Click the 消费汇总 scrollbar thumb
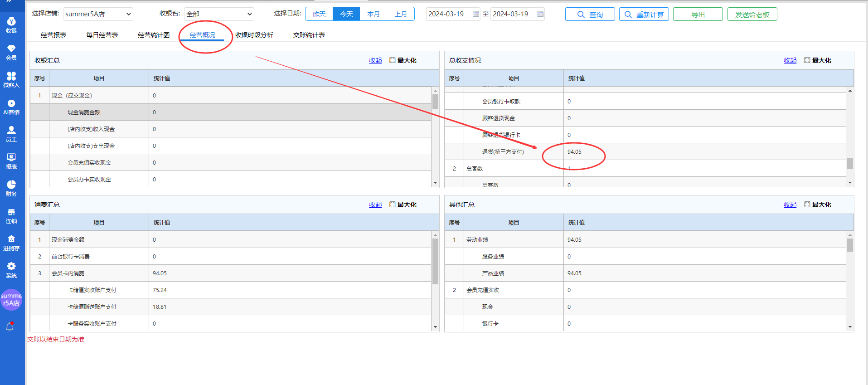Viewport: 868px width, 385px height. [435, 261]
